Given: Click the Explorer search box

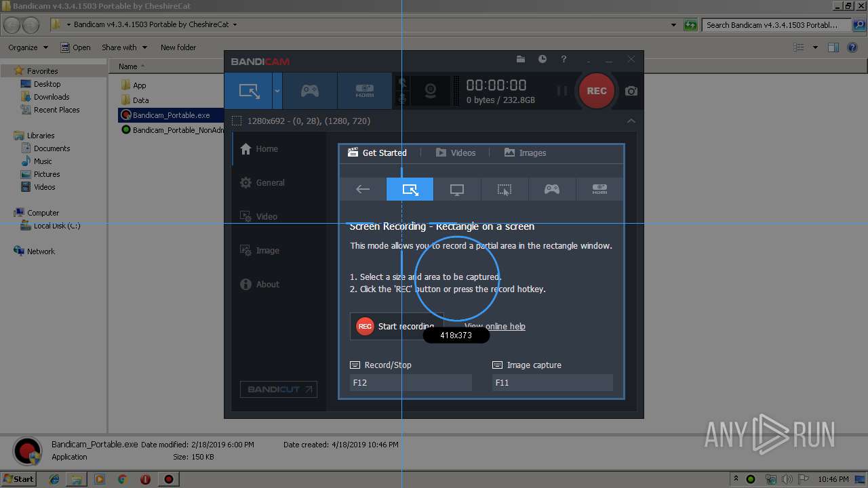Looking at the screenshot, I should click(x=776, y=25).
